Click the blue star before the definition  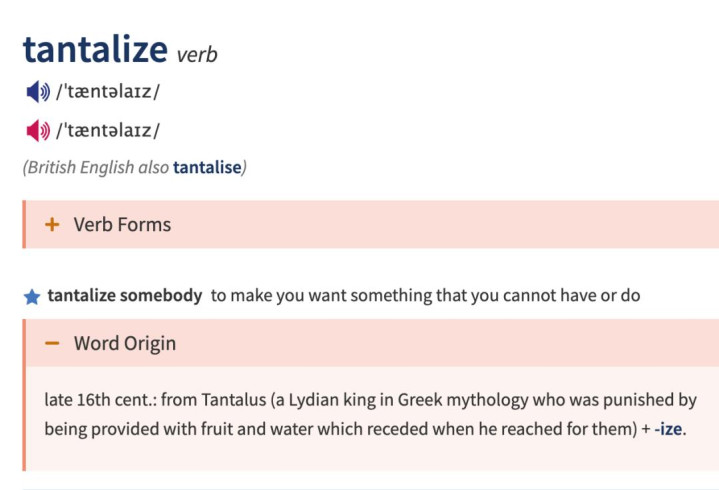[31, 297]
